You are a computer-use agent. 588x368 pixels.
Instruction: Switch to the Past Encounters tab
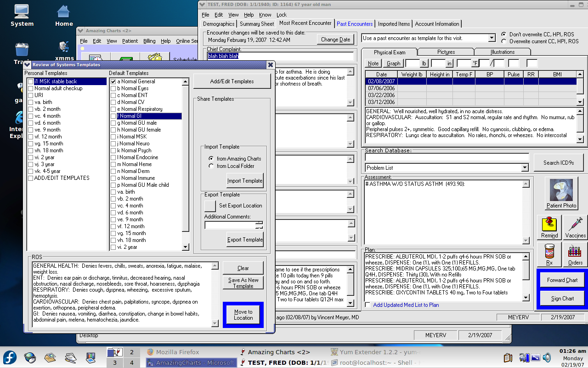tap(354, 24)
